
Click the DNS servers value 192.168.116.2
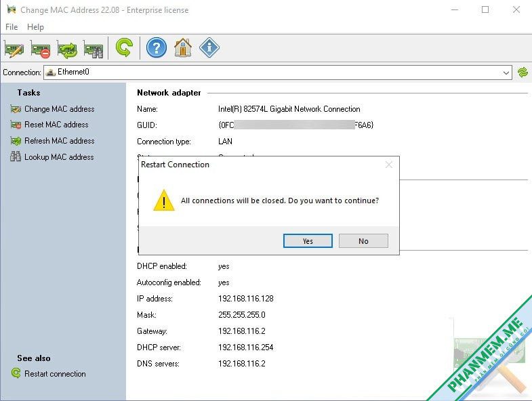pyautogui.click(x=242, y=364)
